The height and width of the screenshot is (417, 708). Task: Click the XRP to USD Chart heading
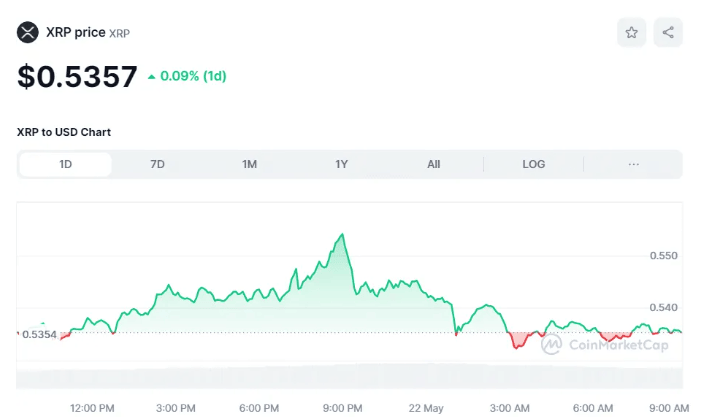click(64, 132)
